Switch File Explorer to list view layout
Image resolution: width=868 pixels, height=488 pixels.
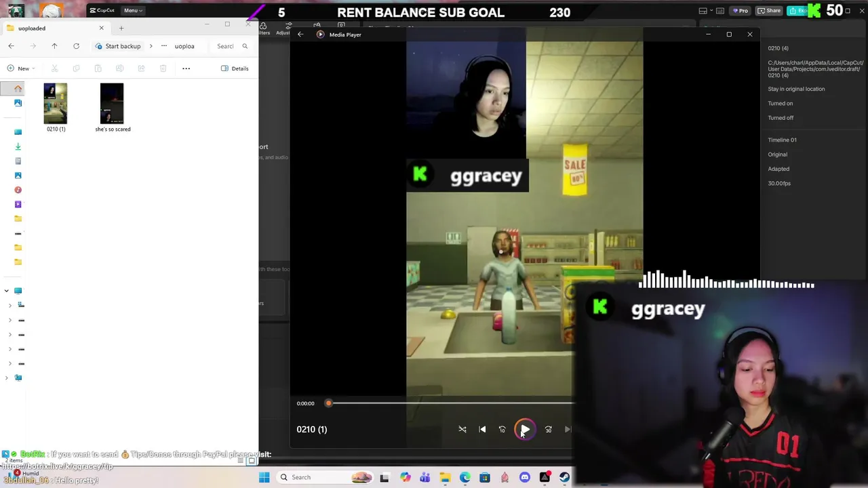click(241, 461)
